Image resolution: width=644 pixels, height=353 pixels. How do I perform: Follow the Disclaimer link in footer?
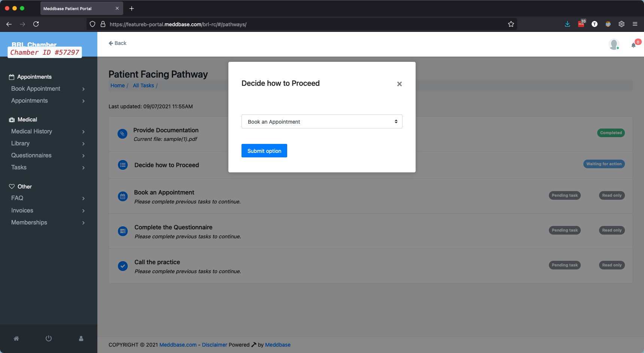[215, 345]
